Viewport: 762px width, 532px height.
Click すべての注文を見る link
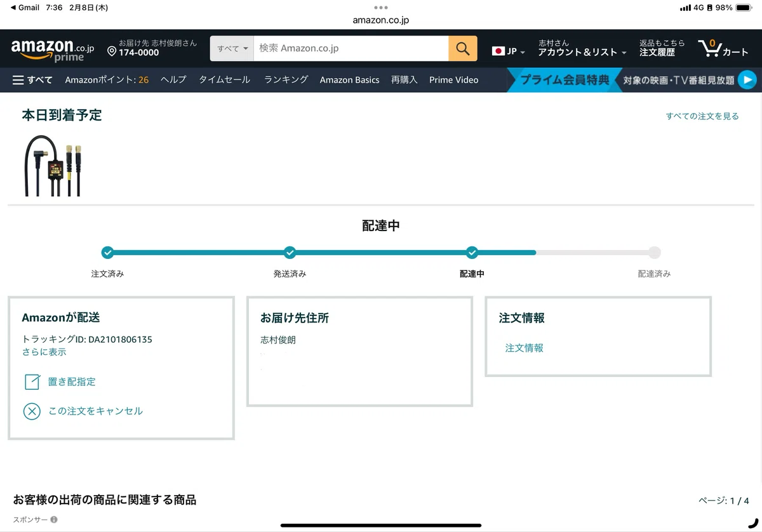click(702, 116)
